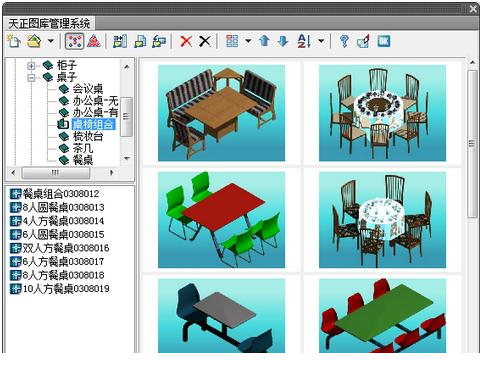Click the A-Z sort icon
482x367 pixels.
pyautogui.click(x=304, y=41)
